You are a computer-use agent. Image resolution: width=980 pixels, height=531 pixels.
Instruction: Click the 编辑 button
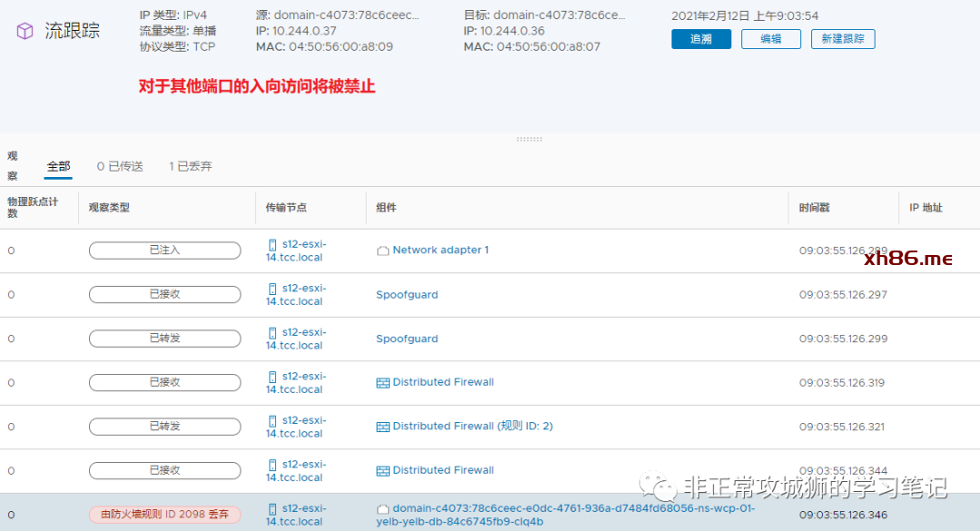point(770,39)
